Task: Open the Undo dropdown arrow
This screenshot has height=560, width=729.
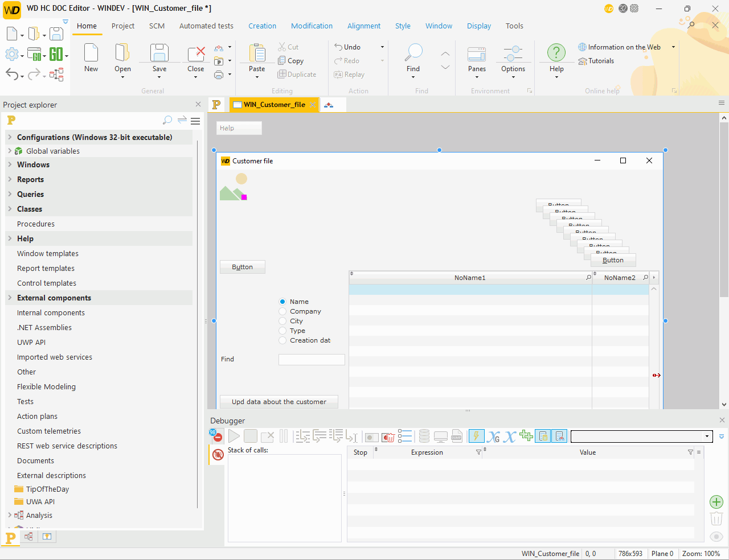Action: click(x=382, y=47)
